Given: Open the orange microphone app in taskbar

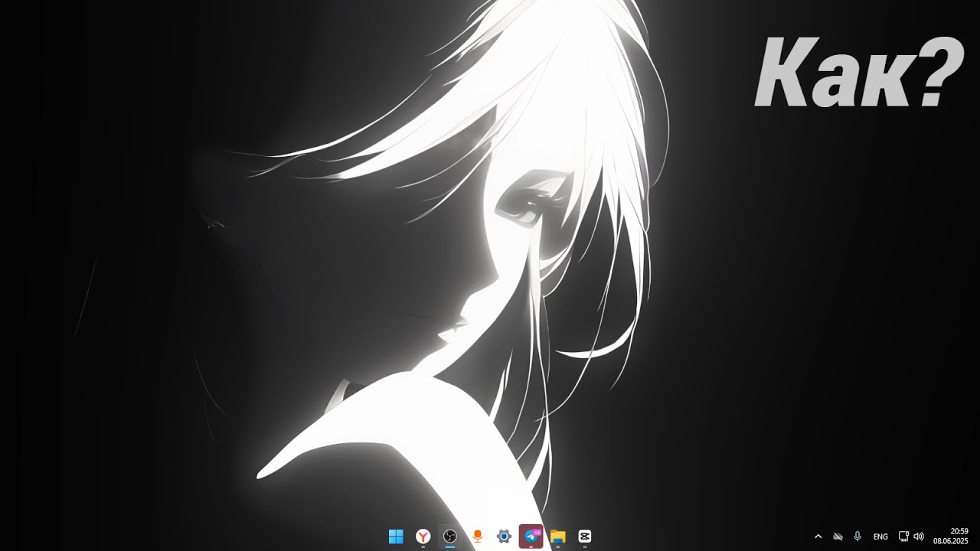Looking at the screenshot, I should click(477, 536).
